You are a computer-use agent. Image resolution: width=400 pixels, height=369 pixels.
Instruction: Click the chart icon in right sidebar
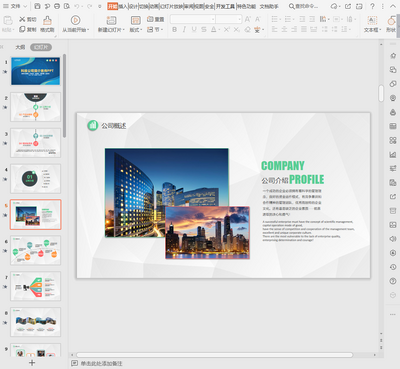coord(393,154)
